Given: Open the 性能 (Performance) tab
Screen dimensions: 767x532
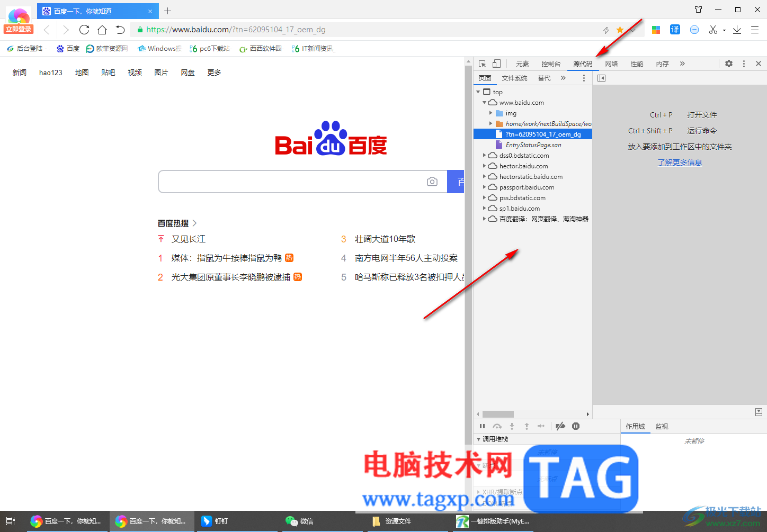Looking at the screenshot, I should (x=637, y=64).
